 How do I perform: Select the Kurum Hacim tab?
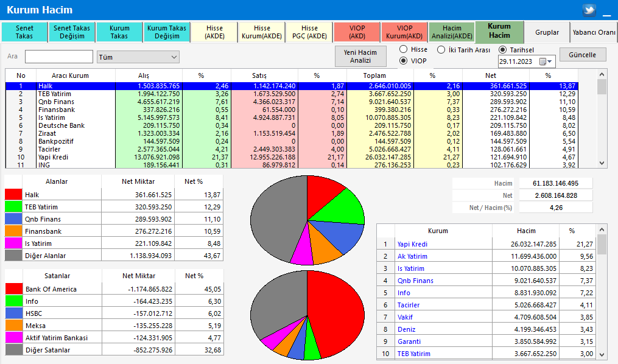(x=499, y=30)
